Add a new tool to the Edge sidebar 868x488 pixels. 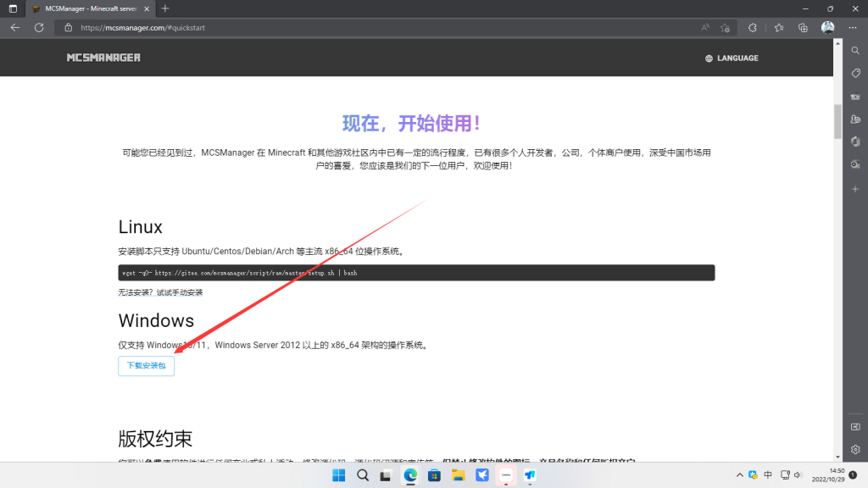click(x=855, y=189)
